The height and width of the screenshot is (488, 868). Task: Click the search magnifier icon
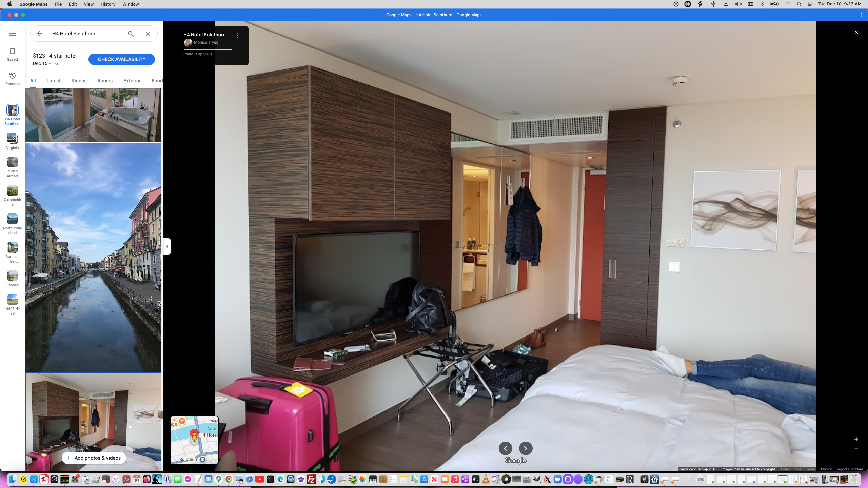(131, 34)
